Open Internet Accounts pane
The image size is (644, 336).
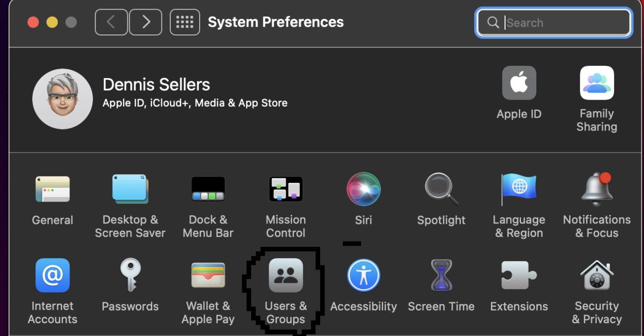click(x=52, y=275)
